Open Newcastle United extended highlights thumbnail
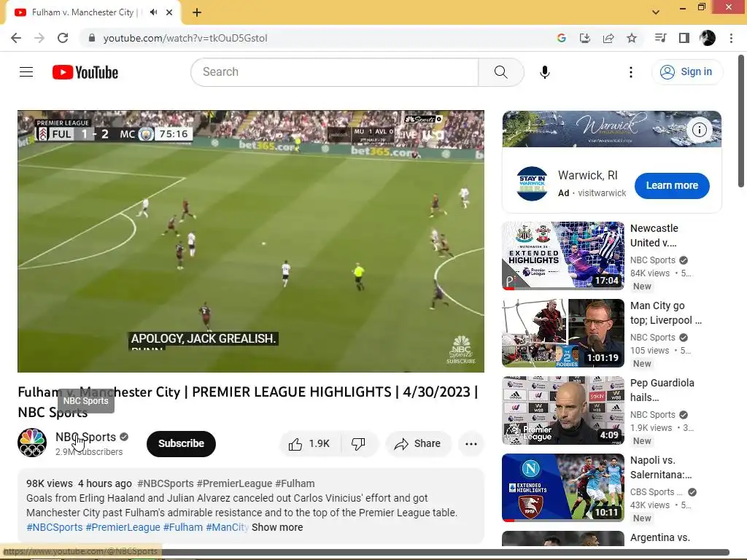Image resolution: width=747 pixels, height=560 pixels. click(x=563, y=256)
